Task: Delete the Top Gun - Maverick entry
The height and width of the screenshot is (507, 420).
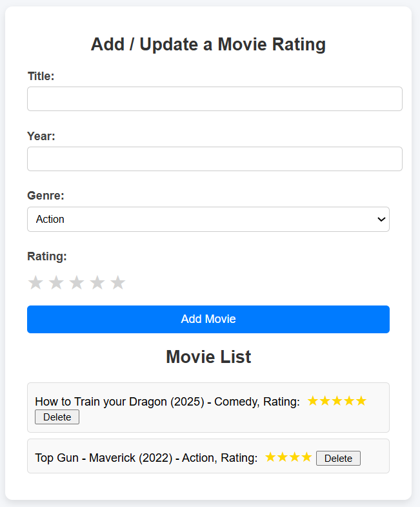Action: coord(338,459)
